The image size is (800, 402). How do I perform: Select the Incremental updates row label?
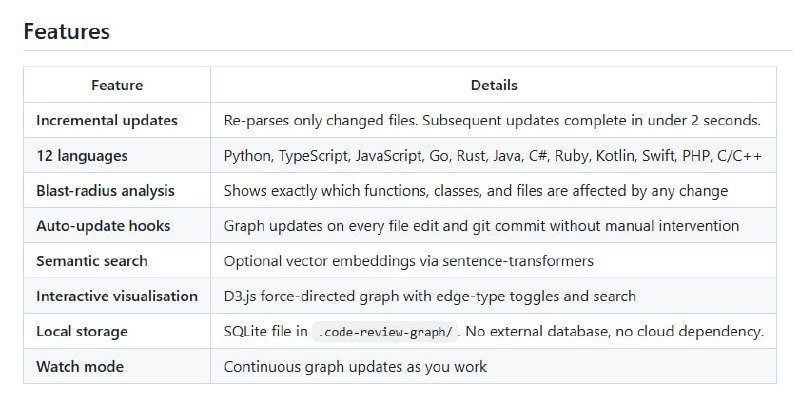[107, 120]
